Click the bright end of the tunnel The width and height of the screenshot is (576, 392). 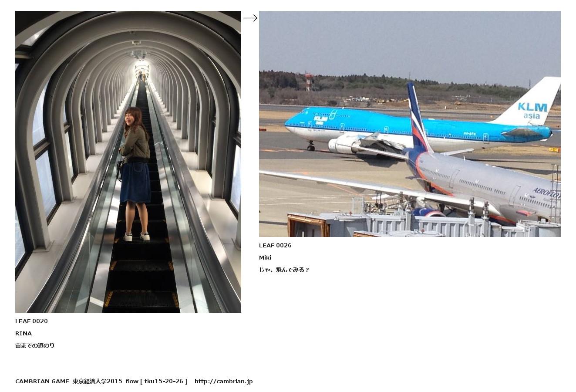pos(141,71)
